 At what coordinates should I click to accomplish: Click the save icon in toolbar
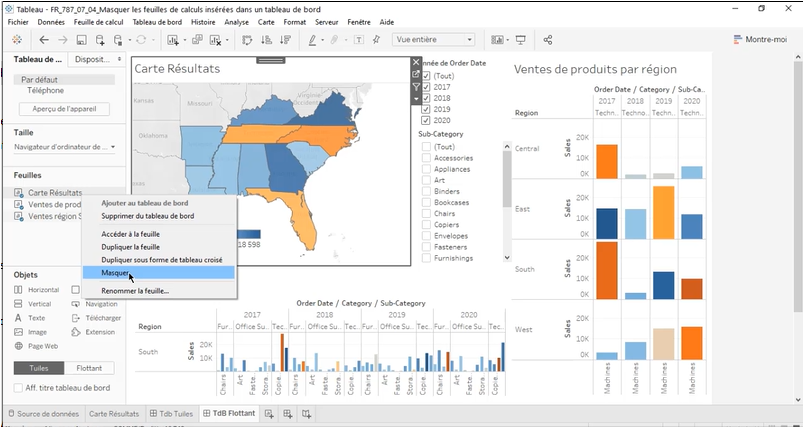point(81,40)
